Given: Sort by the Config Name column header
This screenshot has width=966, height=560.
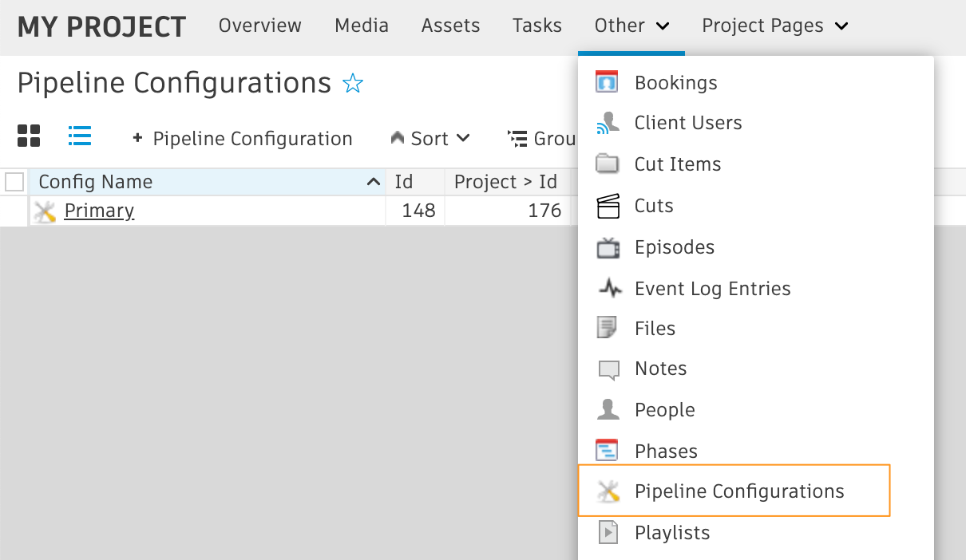Looking at the screenshot, I should (x=96, y=182).
